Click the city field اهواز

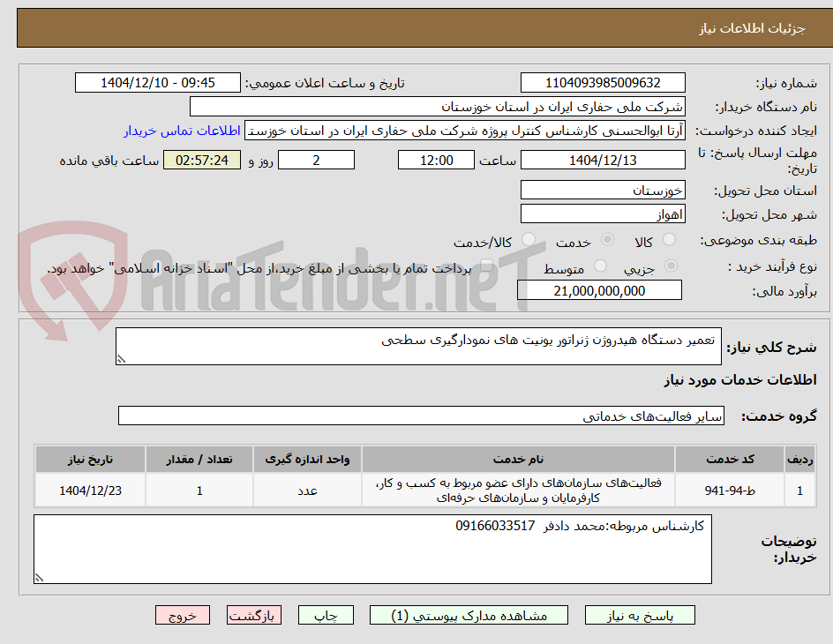(603, 214)
